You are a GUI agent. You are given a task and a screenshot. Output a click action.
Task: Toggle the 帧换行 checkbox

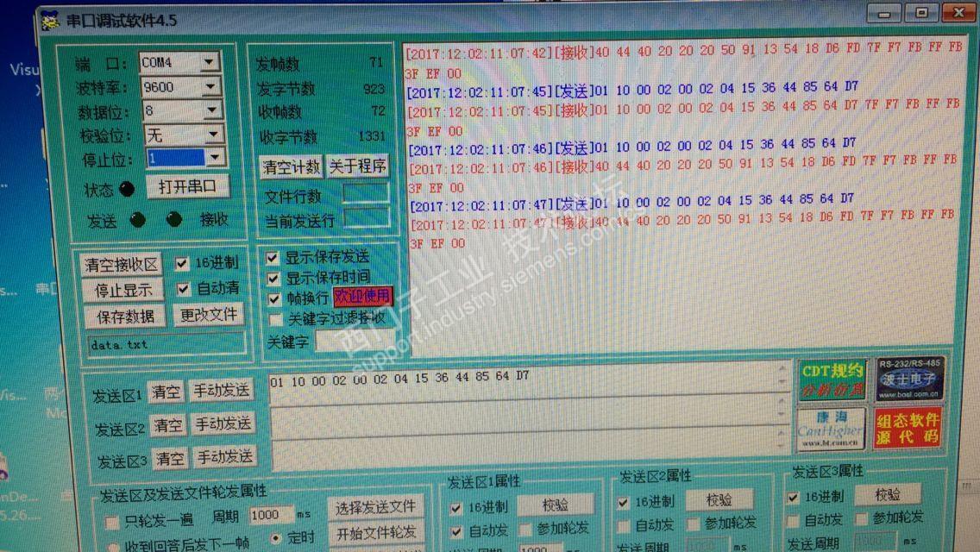click(x=273, y=298)
